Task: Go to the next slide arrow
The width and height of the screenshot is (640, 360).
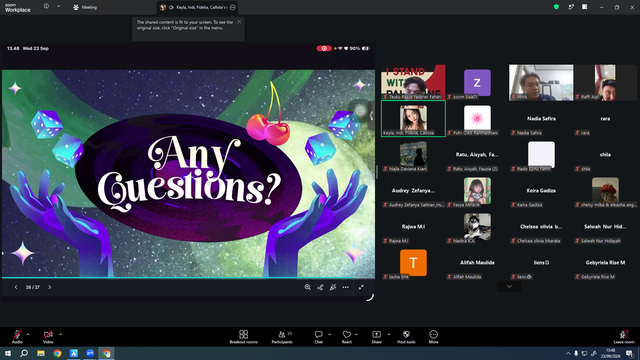Action: click(50, 287)
